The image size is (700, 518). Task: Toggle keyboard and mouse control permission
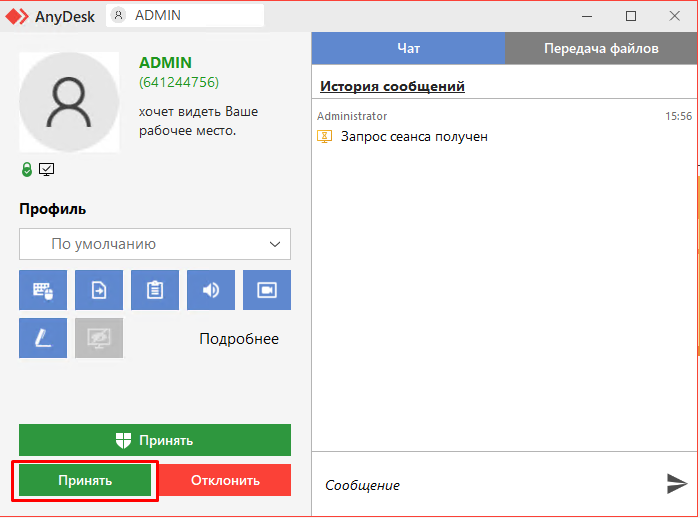[x=43, y=290]
